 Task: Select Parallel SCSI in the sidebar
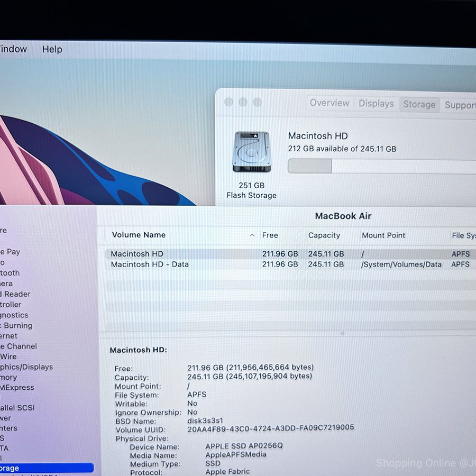(x=17, y=407)
